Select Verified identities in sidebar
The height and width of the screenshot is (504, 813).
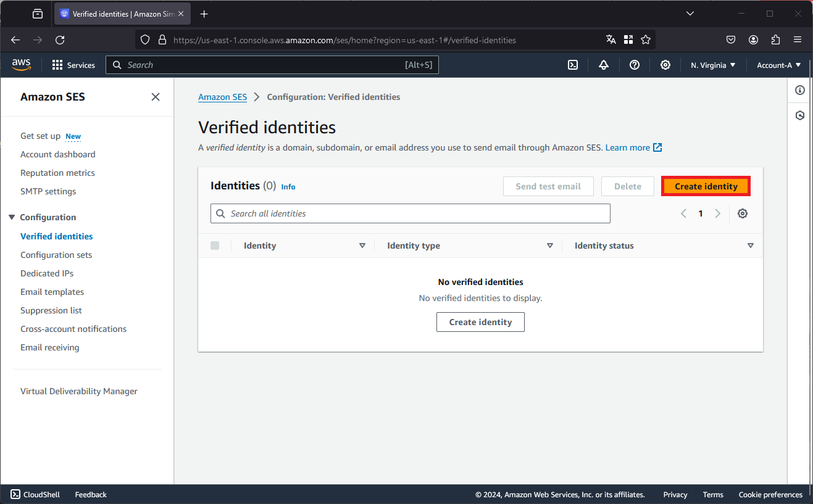click(57, 236)
